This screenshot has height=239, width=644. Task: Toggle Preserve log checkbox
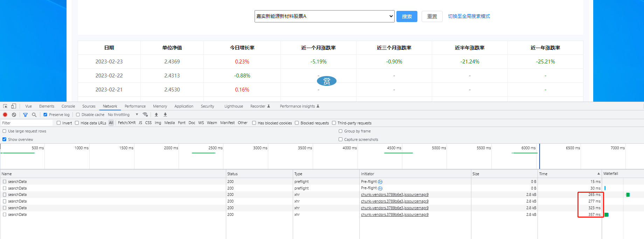[x=45, y=115]
